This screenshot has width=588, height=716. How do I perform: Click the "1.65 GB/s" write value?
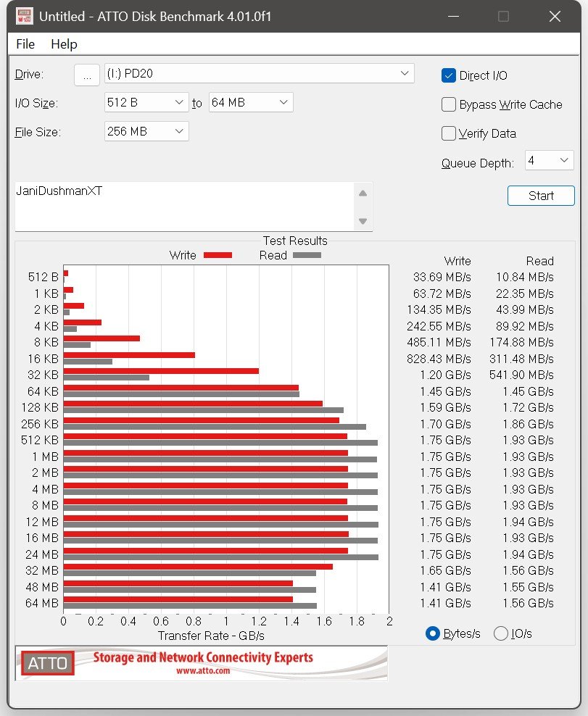(x=445, y=570)
